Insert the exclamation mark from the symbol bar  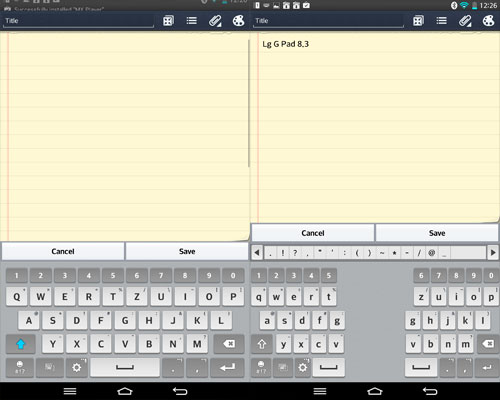(x=283, y=253)
